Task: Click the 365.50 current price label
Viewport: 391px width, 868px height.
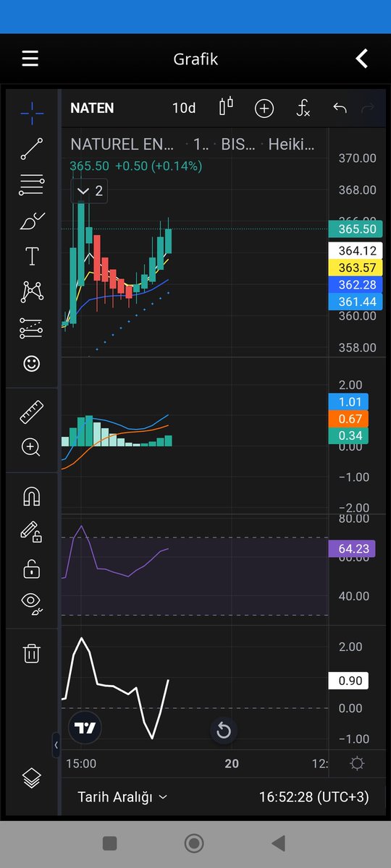Action: coord(355,229)
